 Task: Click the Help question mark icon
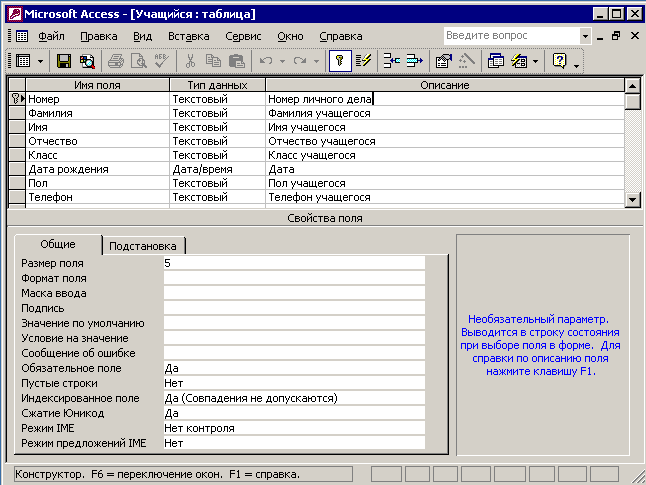559,61
